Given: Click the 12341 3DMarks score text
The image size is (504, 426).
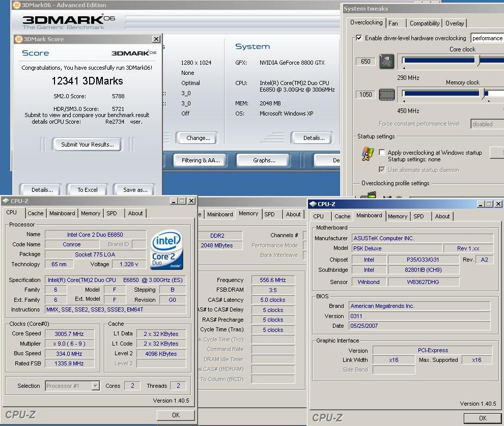Looking at the screenshot, I should (x=88, y=80).
